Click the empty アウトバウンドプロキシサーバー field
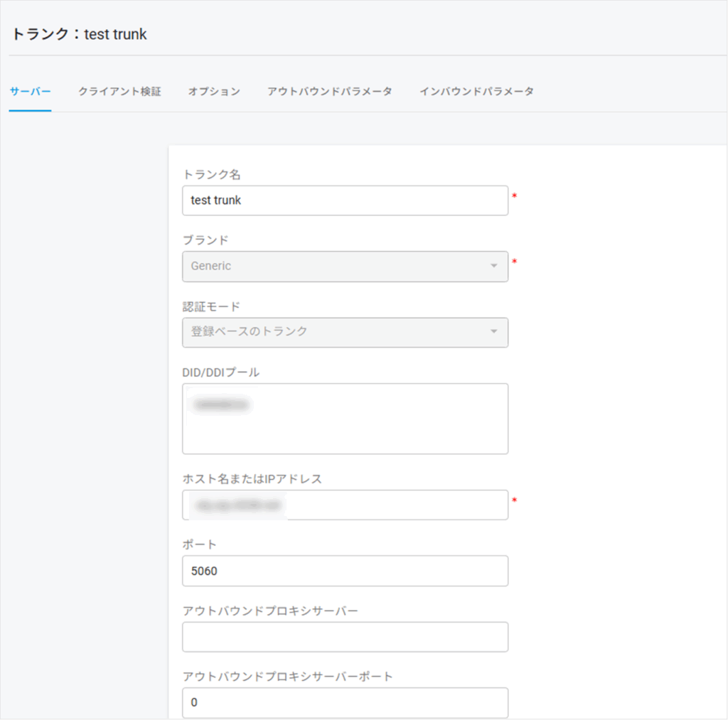This screenshot has width=728, height=720. click(x=345, y=637)
